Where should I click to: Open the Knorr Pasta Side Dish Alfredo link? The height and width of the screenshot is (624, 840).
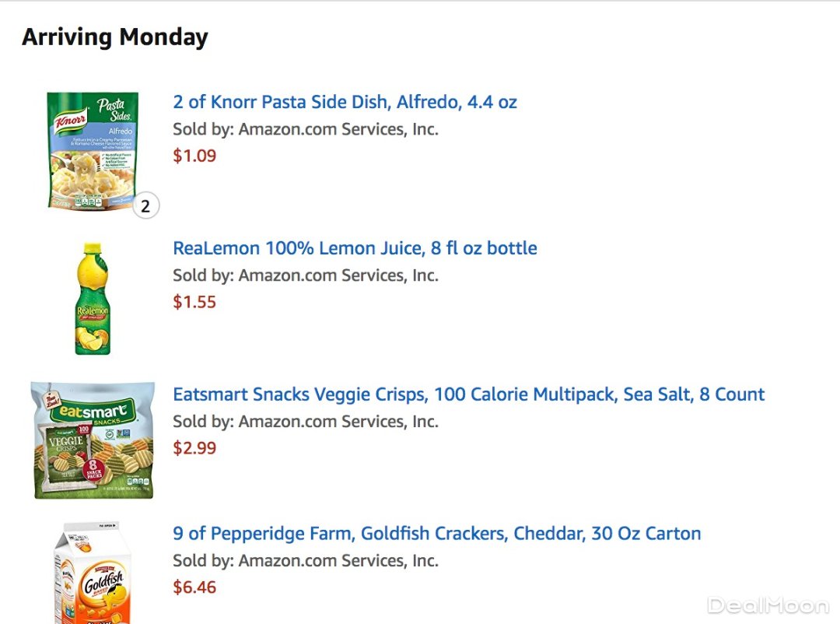coord(345,102)
